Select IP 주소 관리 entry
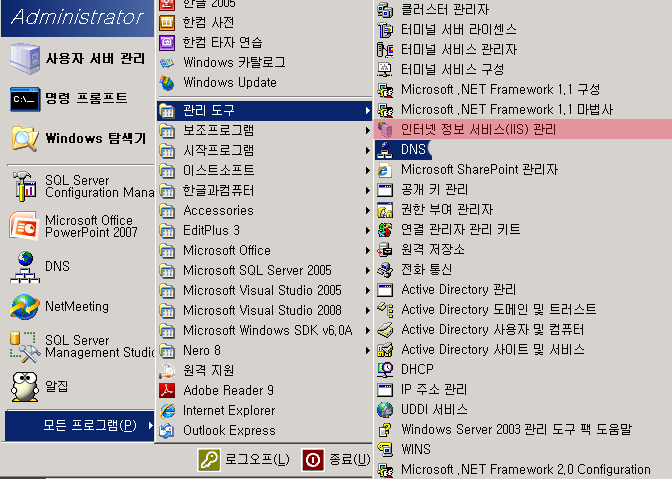The height and width of the screenshot is (479, 672). click(x=523, y=389)
